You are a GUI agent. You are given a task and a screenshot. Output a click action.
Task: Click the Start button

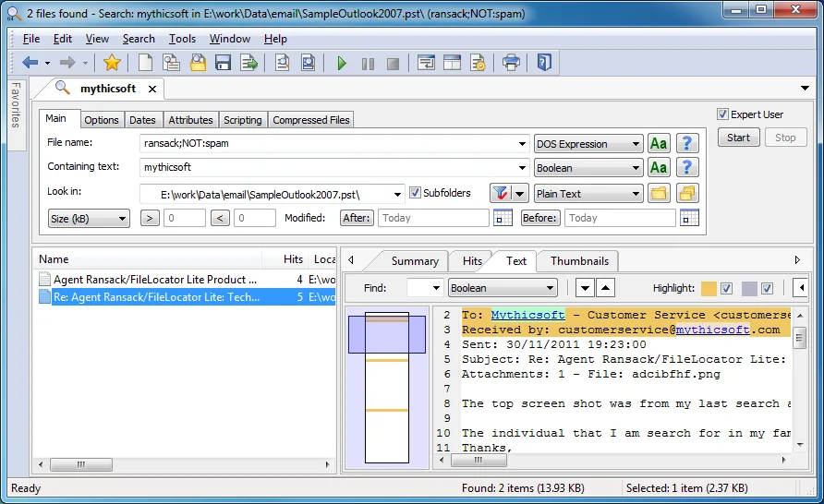[x=738, y=138]
